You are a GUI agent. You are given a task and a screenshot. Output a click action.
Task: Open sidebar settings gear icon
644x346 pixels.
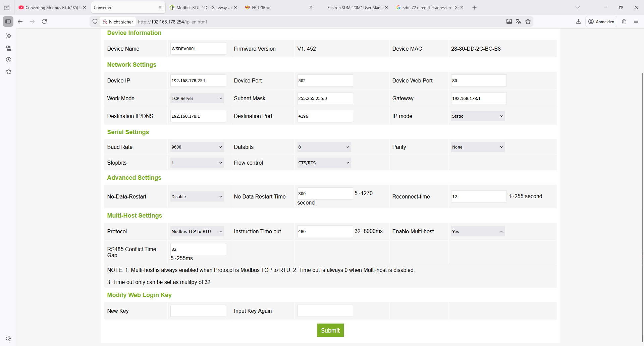coord(9,339)
